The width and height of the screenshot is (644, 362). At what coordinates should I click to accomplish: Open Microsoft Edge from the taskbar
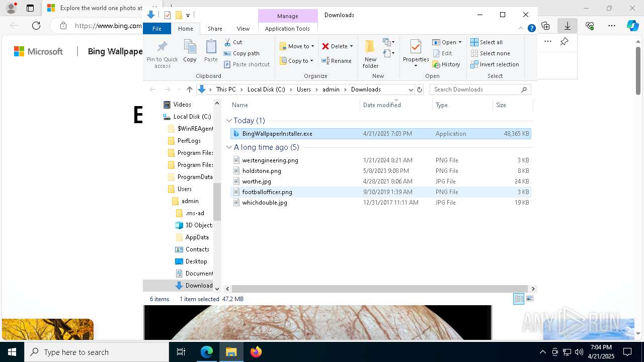207,352
